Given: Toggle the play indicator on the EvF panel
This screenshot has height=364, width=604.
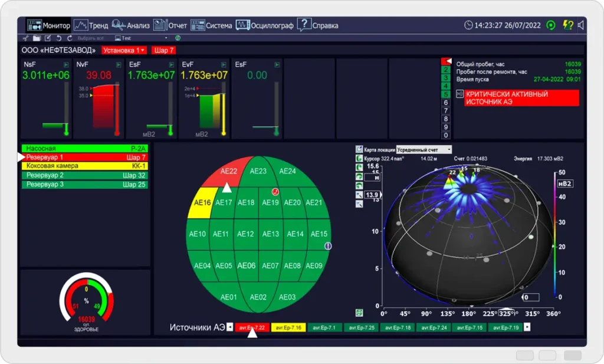Looking at the screenshot, I should pyautogui.click(x=224, y=65).
